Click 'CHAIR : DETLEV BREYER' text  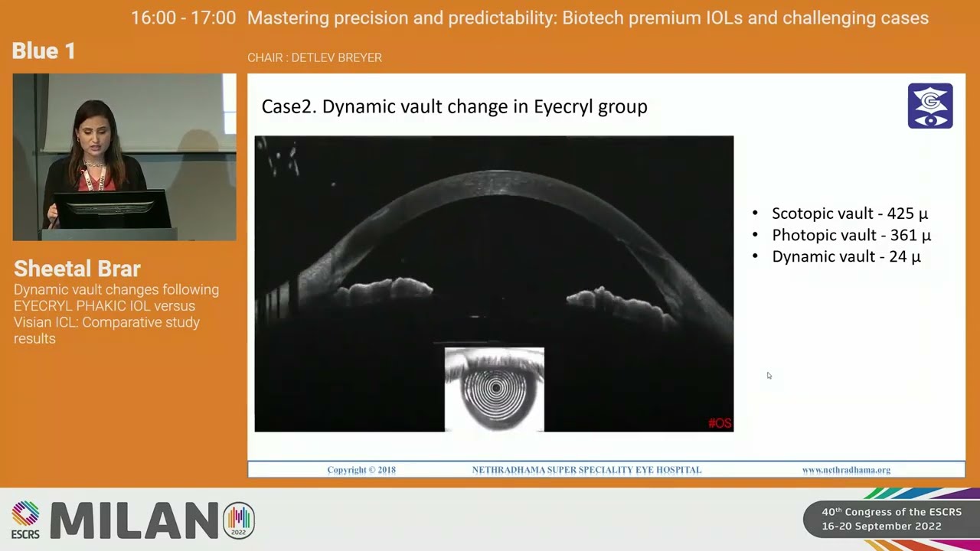(315, 57)
